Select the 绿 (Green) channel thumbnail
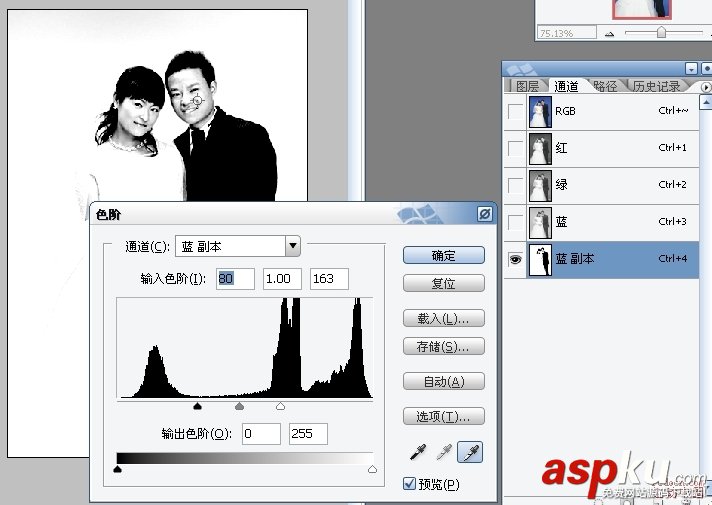712x505 pixels. point(540,186)
